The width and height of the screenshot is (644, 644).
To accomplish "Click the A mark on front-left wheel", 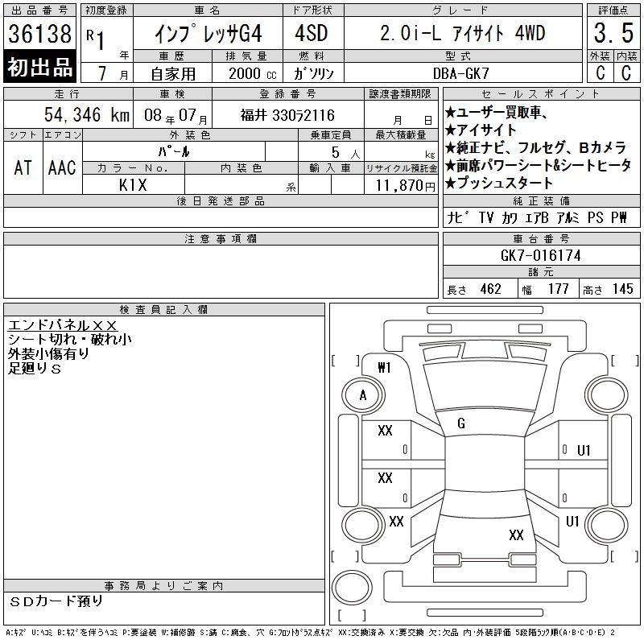I will pyautogui.click(x=363, y=395).
